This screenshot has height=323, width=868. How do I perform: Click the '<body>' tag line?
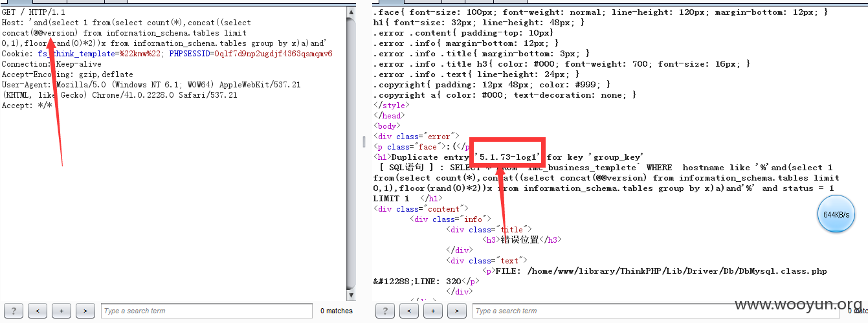point(387,126)
